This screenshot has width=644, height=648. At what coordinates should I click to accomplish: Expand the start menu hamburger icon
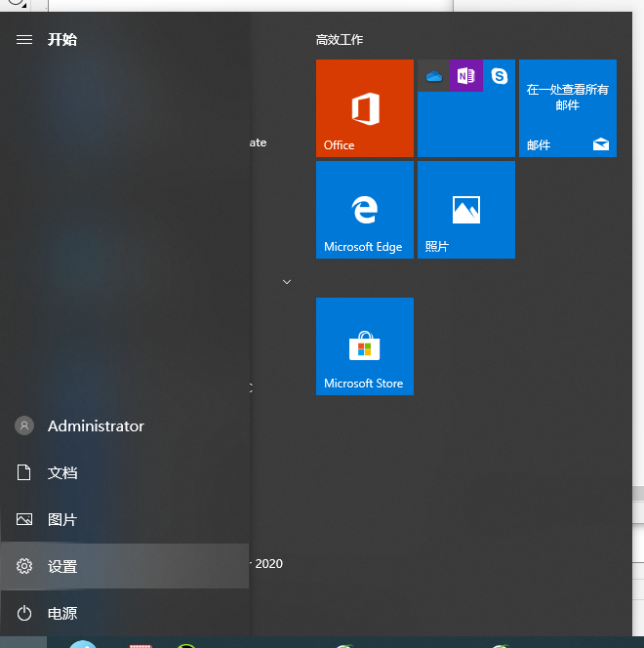coord(24,40)
